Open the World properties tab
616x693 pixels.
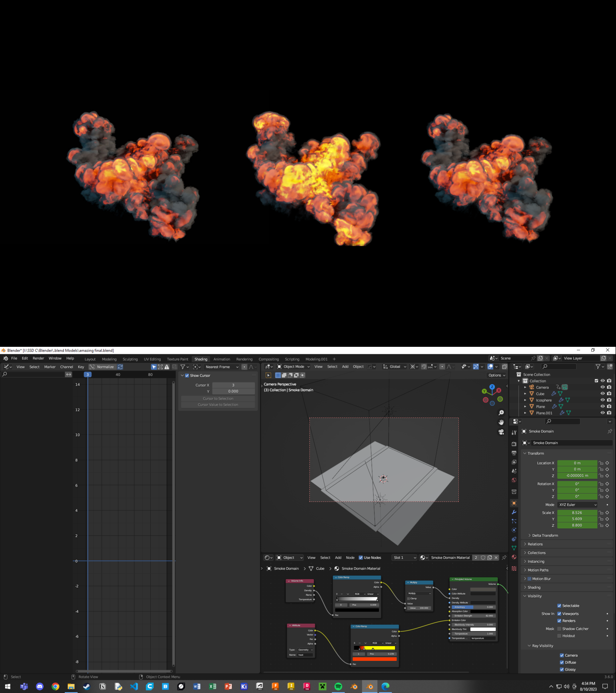click(514, 480)
